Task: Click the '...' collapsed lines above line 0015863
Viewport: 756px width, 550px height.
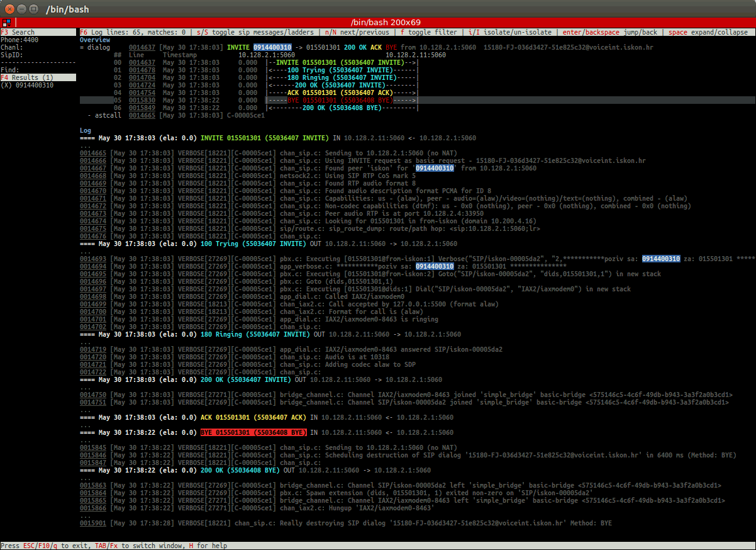Action: 85,478
